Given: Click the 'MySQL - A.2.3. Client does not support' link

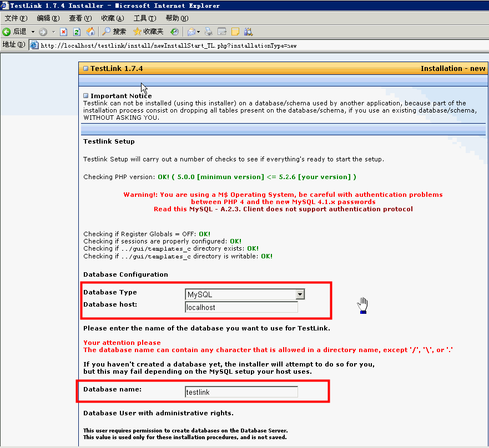Looking at the screenshot, I should 301,209.
